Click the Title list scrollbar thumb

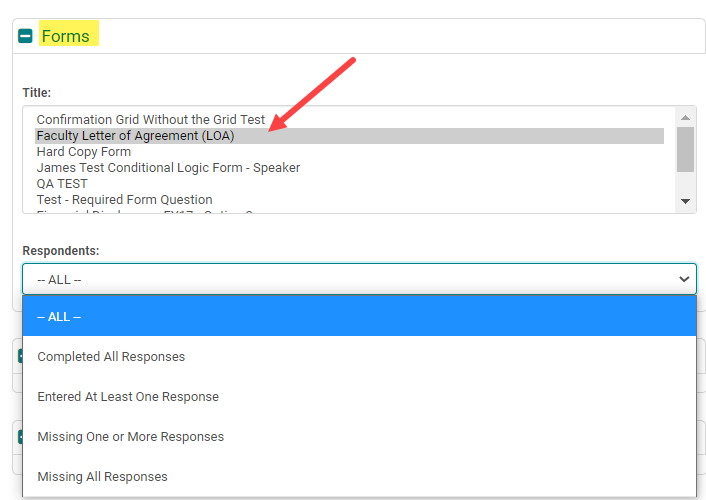tap(685, 147)
